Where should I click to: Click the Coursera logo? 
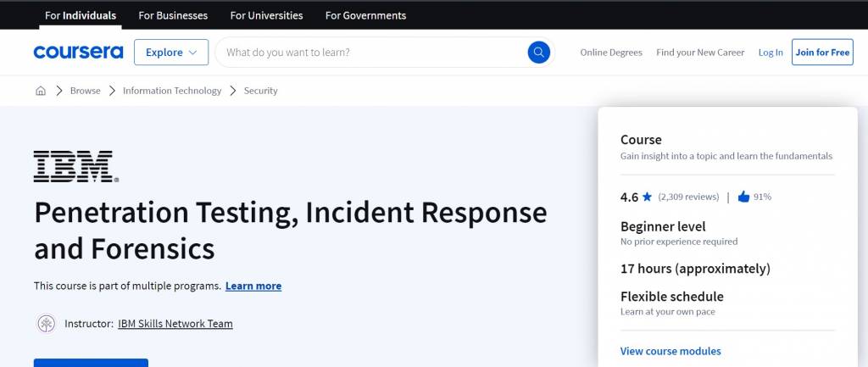click(x=78, y=52)
